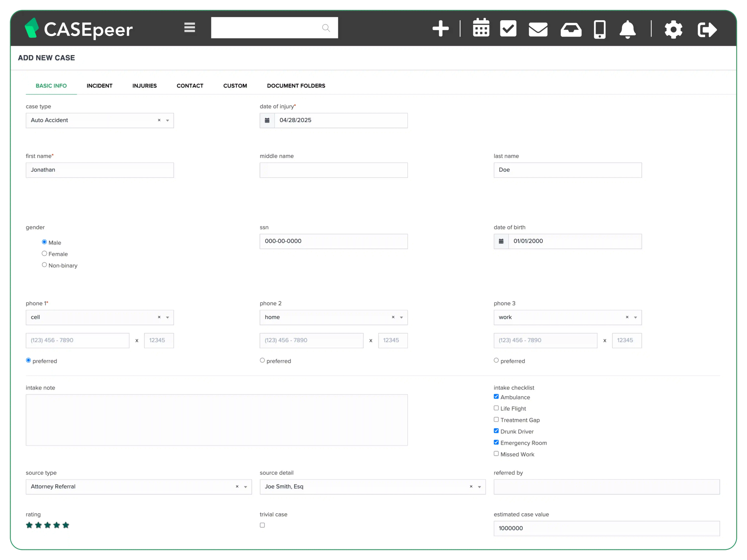
Task: Open the tasks checkmark icon
Action: [x=509, y=29]
